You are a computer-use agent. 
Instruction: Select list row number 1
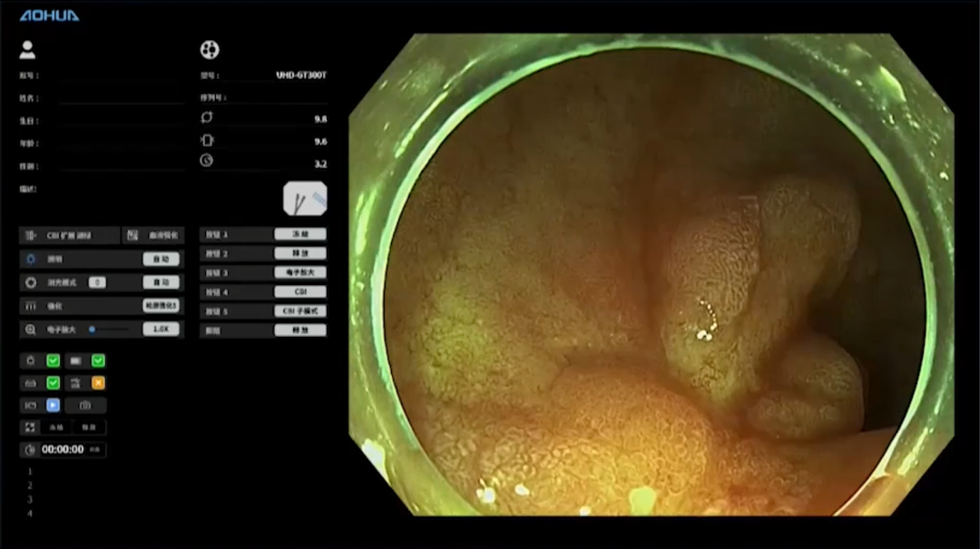point(29,472)
